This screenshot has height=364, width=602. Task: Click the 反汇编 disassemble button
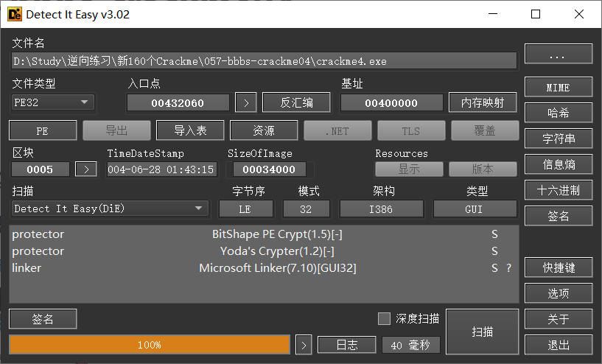point(296,103)
